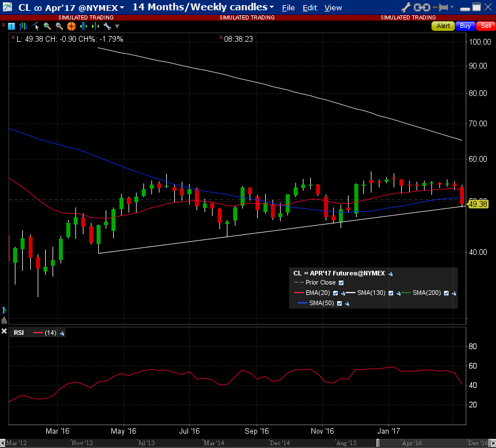Uncheck the Prior Close checkbox
The width and height of the screenshot is (496, 448).
pyautogui.click(x=341, y=283)
